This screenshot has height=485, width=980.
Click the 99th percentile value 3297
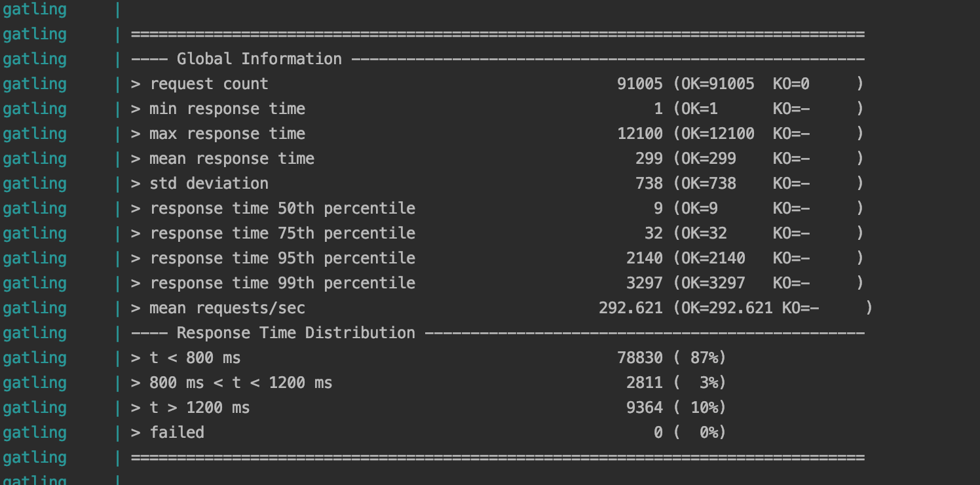[644, 283]
